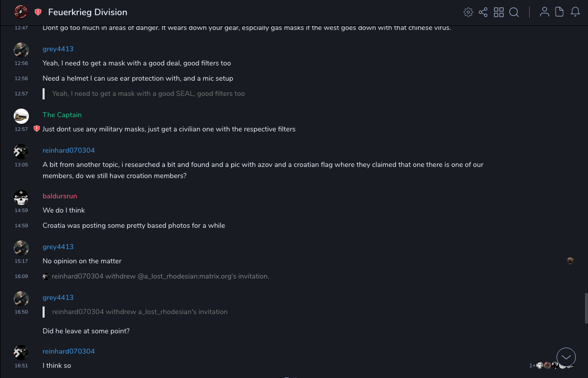Image resolution: width=588 pixels, height=378 pixels.
Task: Open The Captain's username profile
Action: pos(62,115)
